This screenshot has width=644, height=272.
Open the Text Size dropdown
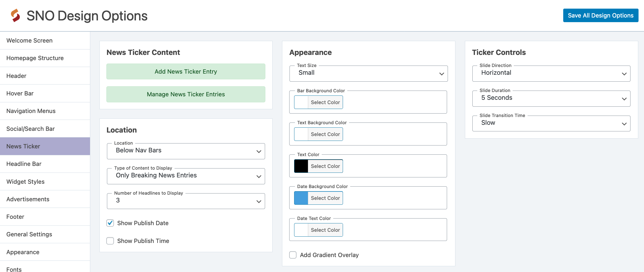pos(369,74)
